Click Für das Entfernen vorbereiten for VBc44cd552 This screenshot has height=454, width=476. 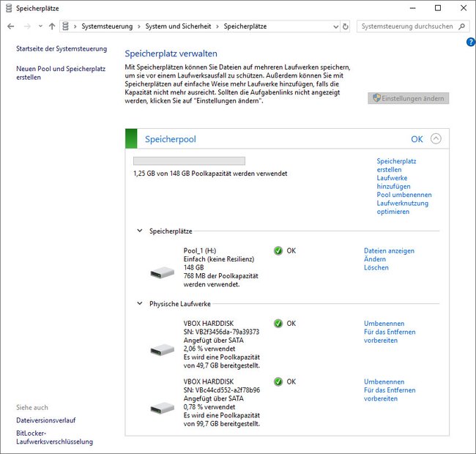click(x=390, y=394)
